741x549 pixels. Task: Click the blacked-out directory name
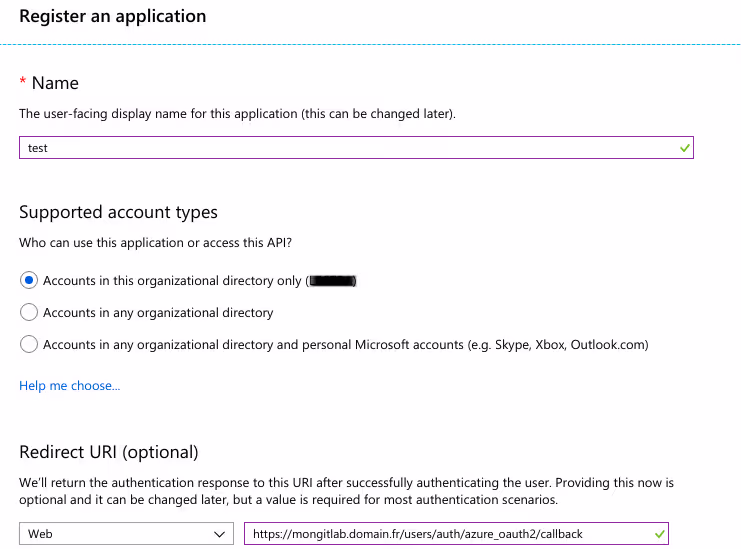[x=332, y=281]
